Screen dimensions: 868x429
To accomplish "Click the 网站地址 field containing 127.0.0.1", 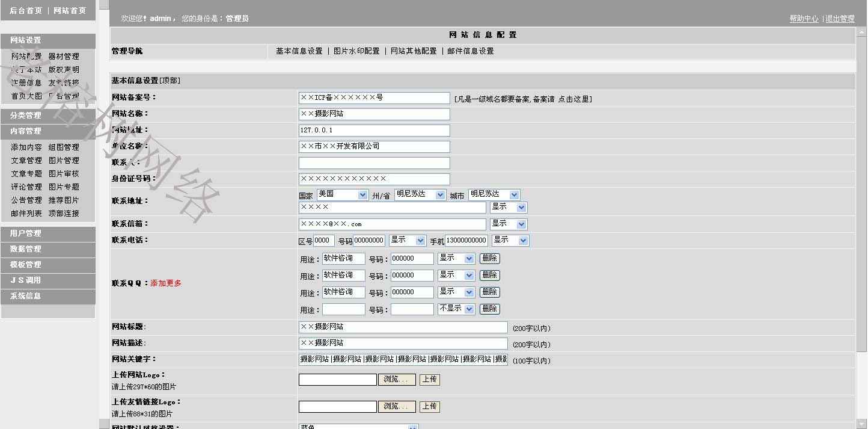I will pyautogui.click(x=374, y=130).
